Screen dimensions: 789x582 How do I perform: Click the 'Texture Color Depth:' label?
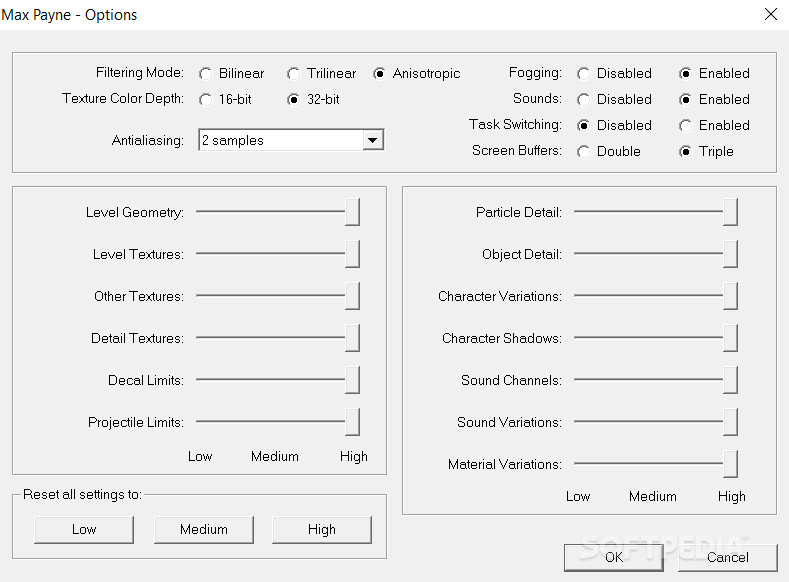point(123,98)
